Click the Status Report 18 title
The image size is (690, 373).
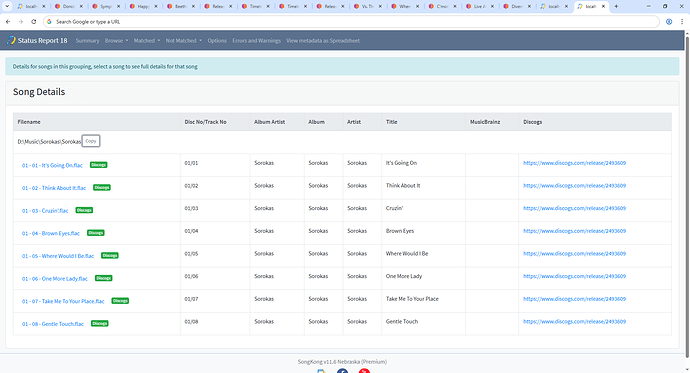[x=42, y=40]
